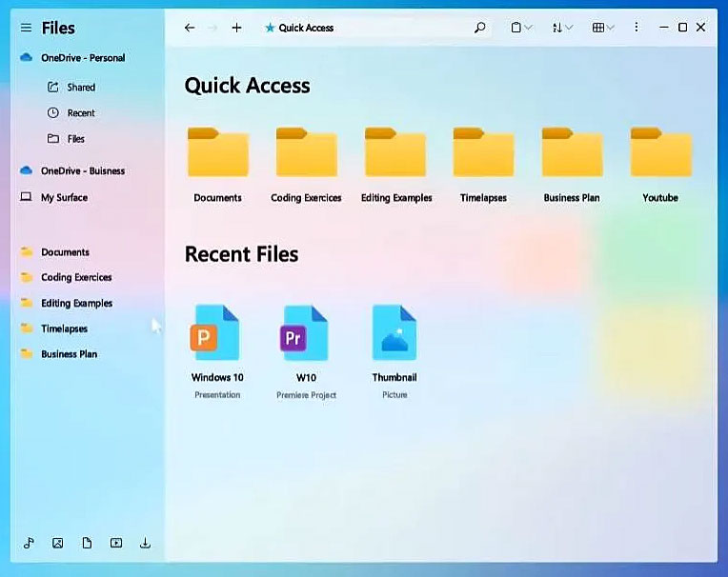Image resolution: width=728 pixels, height=577 pixels.
Task: Open the W10 Premiere Project file
Action: pyautogui.click(x=306, y=351)
